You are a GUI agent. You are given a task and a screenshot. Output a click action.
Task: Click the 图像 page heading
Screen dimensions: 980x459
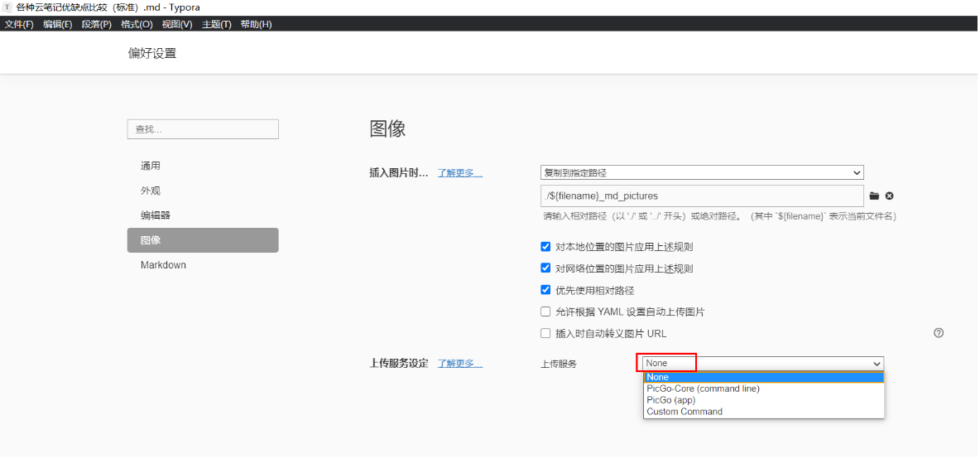pos(387,128)
